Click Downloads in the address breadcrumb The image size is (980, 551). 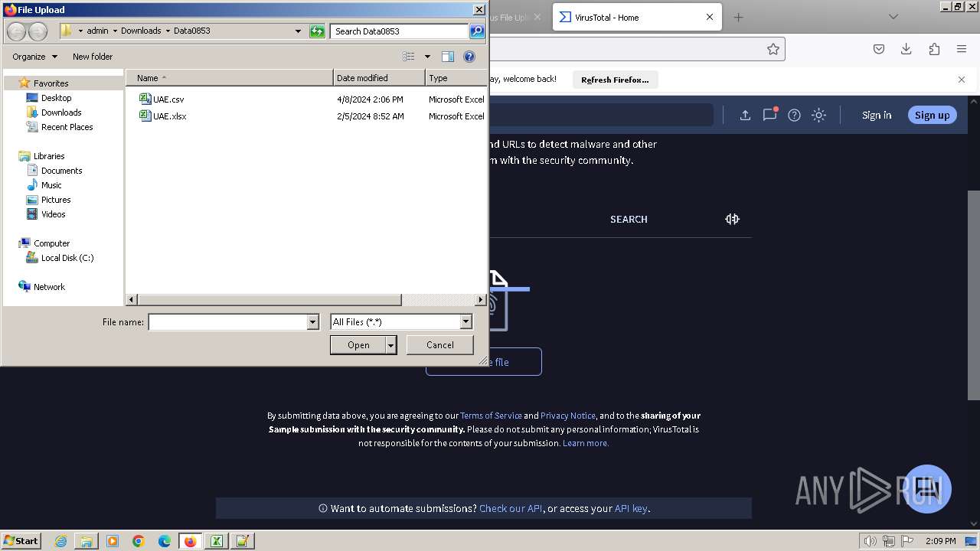141,31
